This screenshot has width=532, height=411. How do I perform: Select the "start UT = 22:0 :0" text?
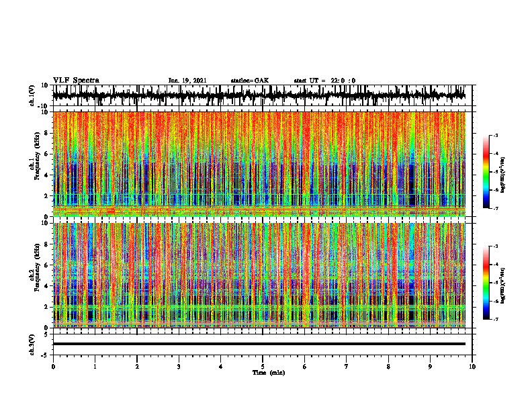coord(324,81)
